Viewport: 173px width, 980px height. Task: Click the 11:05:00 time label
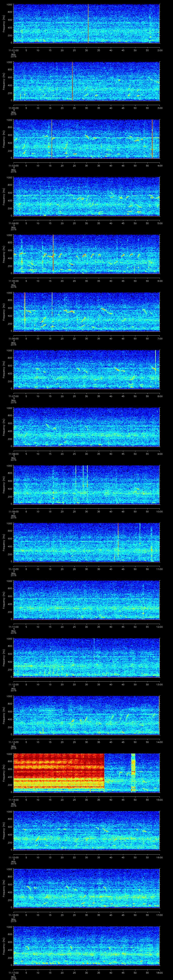tap(13, 281)
